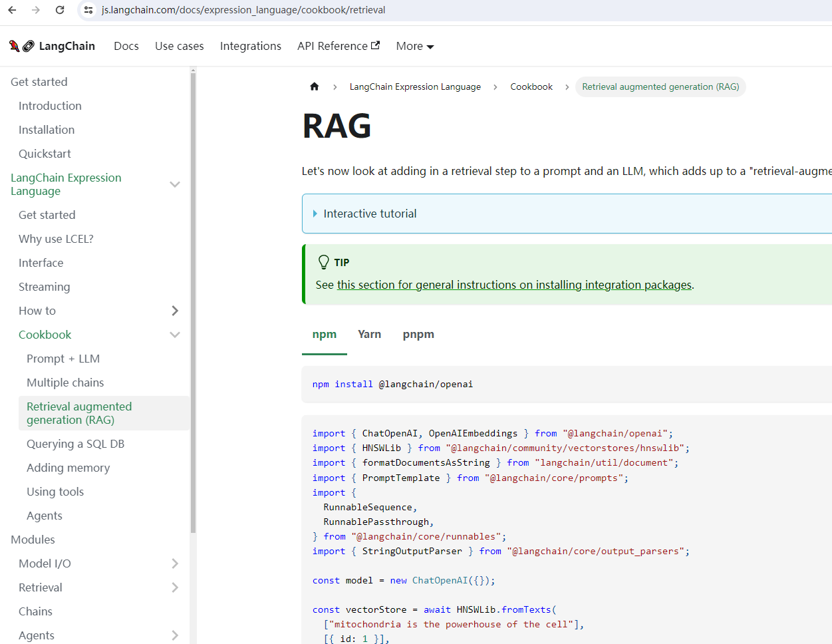Open installing integration packages link
The image size is (832, 644).
(514, 285)
